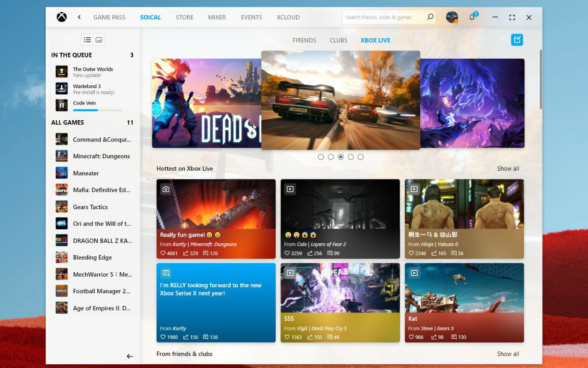Click Ori and the Will icon
Image resolution: width=588 pixels, height=368 pixels.
pos(62,223)
